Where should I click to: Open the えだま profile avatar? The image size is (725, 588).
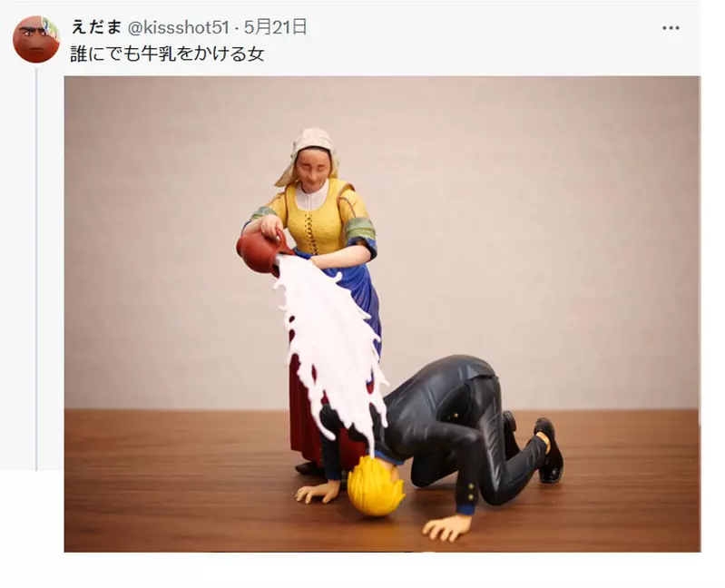point(36,39)
